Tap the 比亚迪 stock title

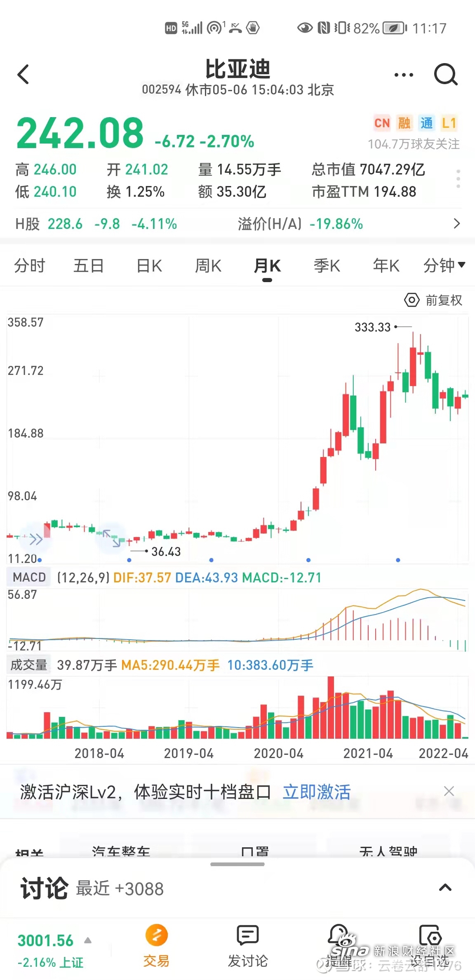tap(238, 69)
